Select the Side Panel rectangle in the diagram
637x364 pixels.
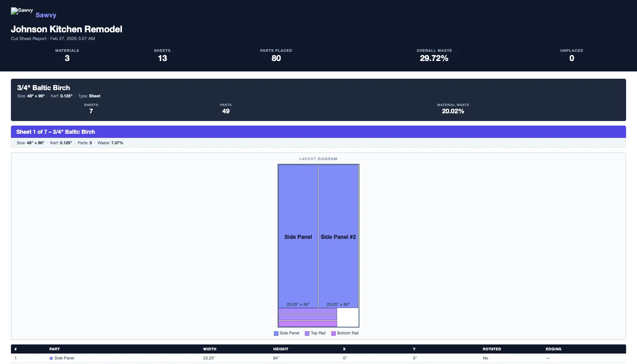(298, 237)
